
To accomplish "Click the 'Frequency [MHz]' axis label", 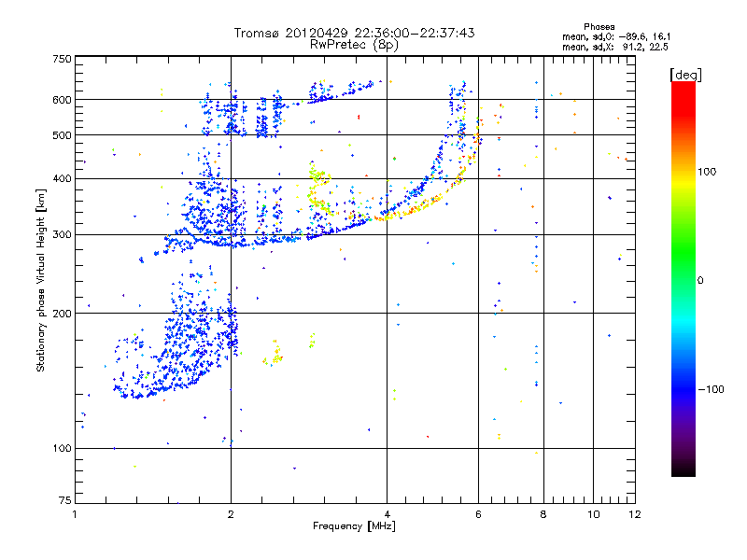I will point(354,526).
